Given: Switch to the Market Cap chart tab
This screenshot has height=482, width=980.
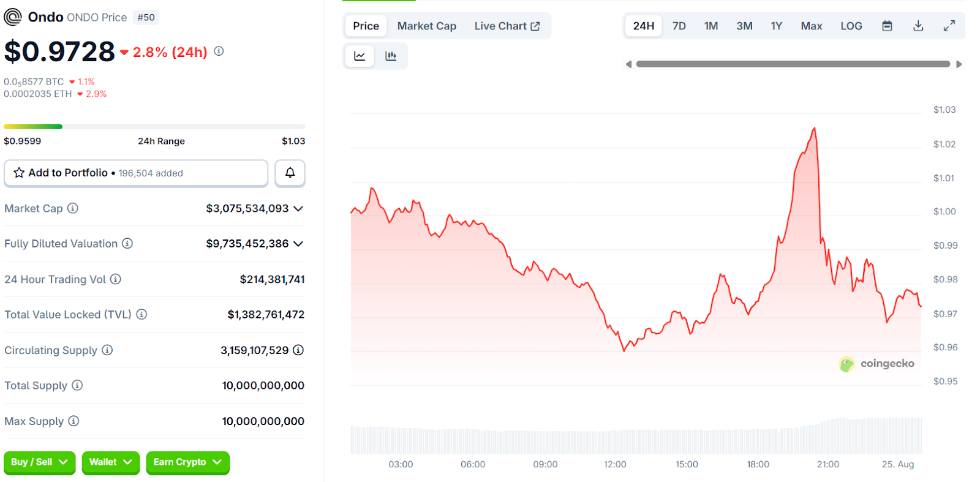Looking at the screenshot, I should (426, 26).
